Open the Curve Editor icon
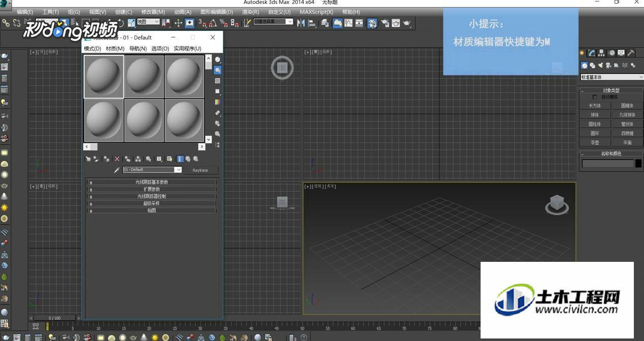The height and width of the screenshot is (341, 644). click(x=349, y=23)
